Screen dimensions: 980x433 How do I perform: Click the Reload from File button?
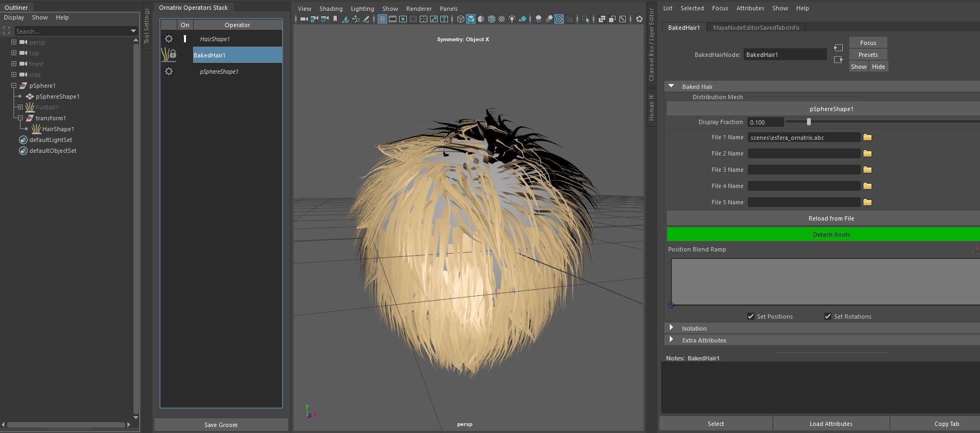831,218
